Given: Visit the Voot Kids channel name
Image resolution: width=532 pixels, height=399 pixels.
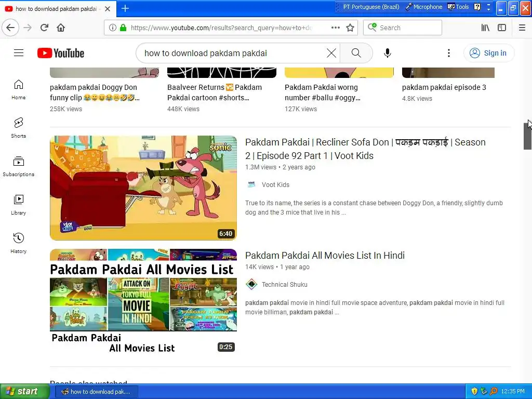Looking at the screenshot, I should click(x=275, y=184).
